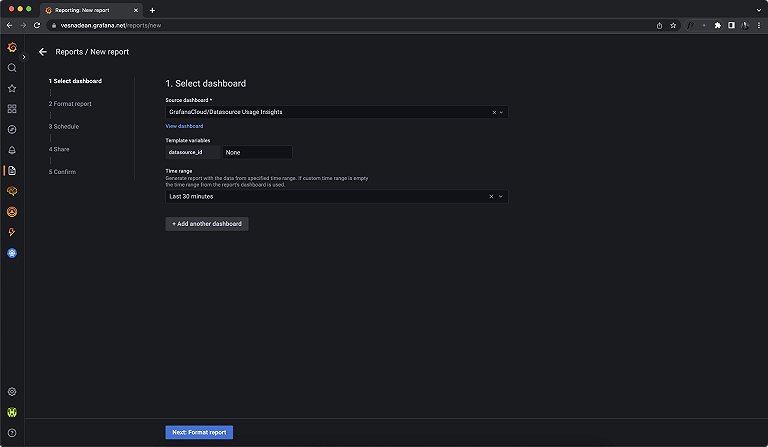Expand the Time range dropdown arrow

502,197
